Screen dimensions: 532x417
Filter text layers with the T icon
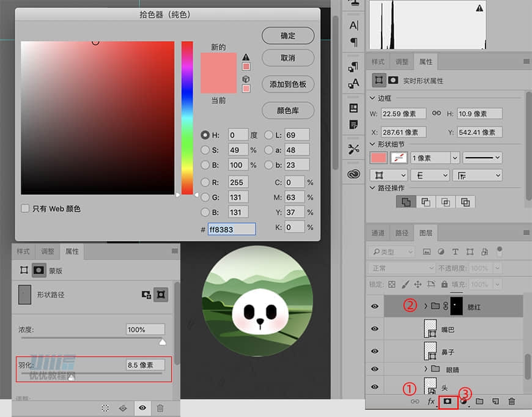coord(455,250)
